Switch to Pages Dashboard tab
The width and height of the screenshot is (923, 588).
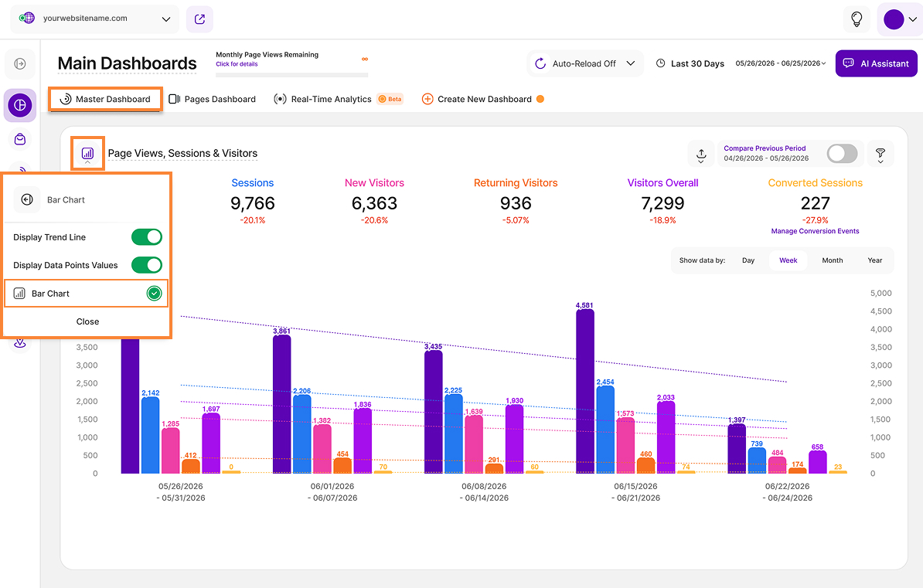click(x=213, y=99)
